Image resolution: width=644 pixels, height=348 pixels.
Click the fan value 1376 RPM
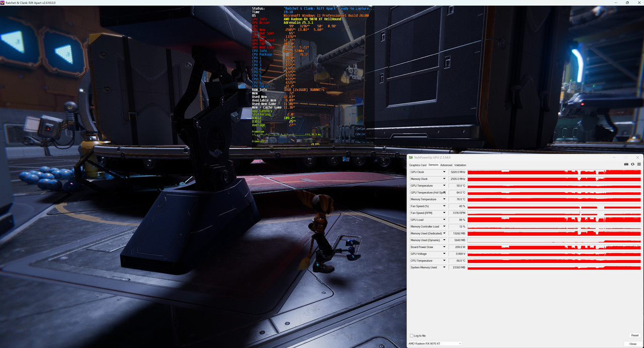457,213
